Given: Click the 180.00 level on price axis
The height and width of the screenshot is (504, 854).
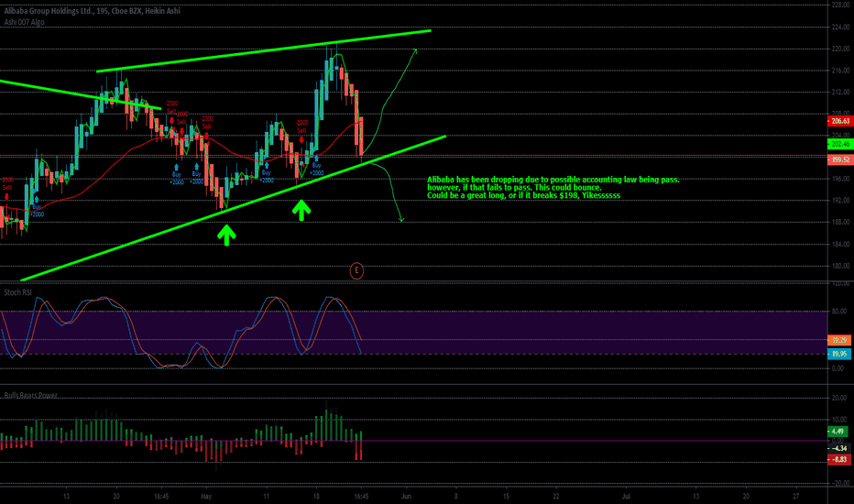Looking at the screenshot, I should [841, 266].
